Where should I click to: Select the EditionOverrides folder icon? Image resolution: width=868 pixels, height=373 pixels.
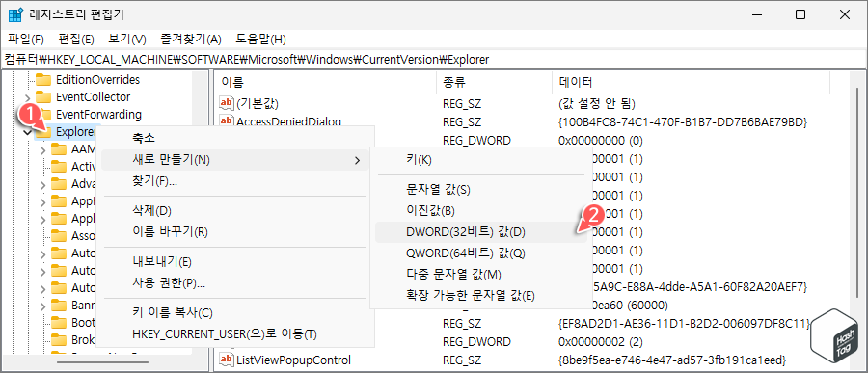pos(43,80)
